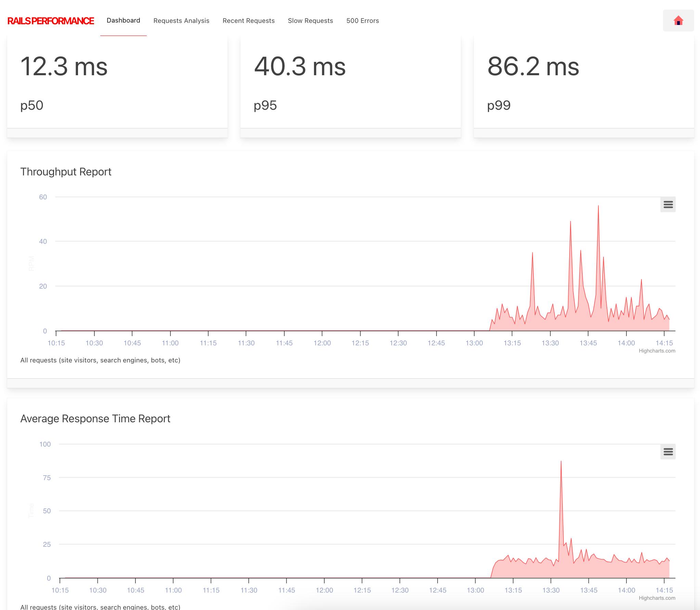700x610 pixels.
Task: Click the p50 12.3 ms card
Action: pyautogui.click(x=117, y=82)
